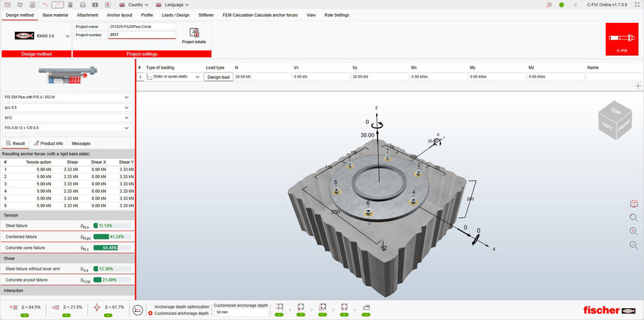Open the ENSO 2.0 design method dropdown
Screen dimensions: 644x320
67,35
